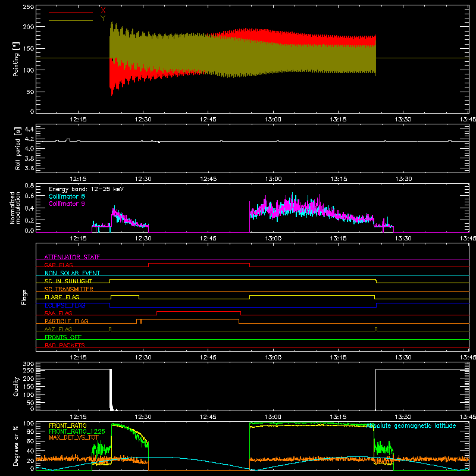Click the 13:15 tick label under modulation plot
476x476 pixels.
(338, 239)
